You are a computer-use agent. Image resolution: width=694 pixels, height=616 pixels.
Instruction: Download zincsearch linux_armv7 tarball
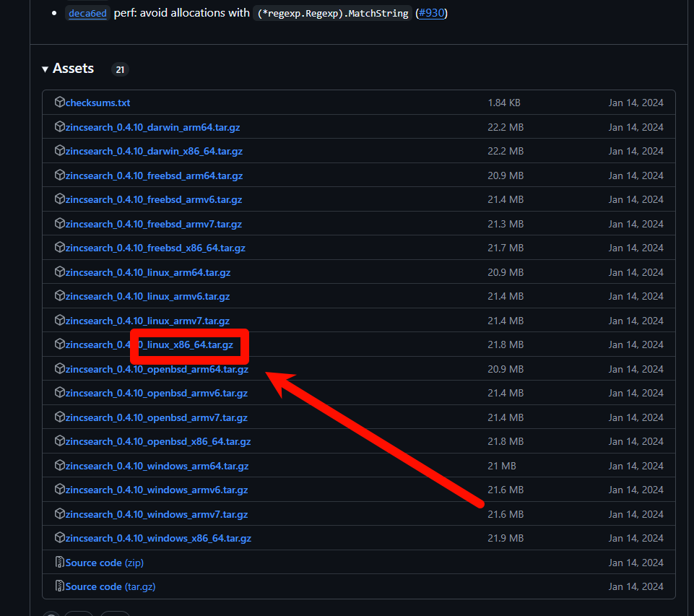tap(147, 321)
